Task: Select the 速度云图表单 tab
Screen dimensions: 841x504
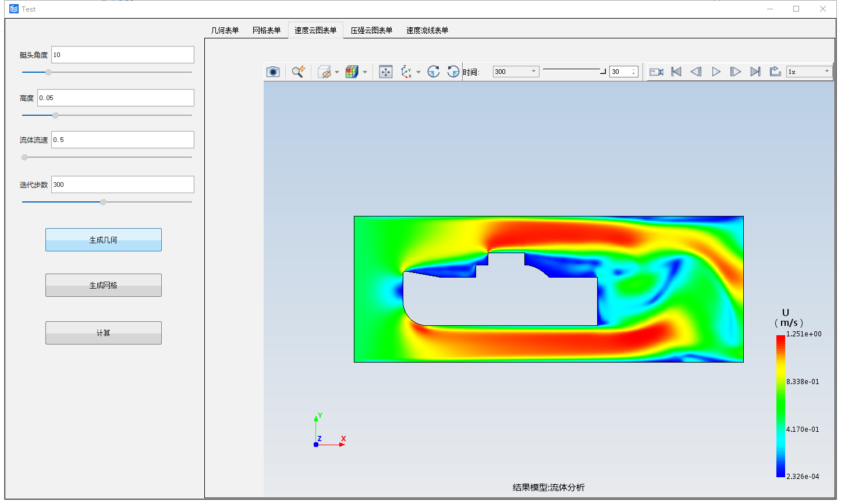Action: pos(315,30)
